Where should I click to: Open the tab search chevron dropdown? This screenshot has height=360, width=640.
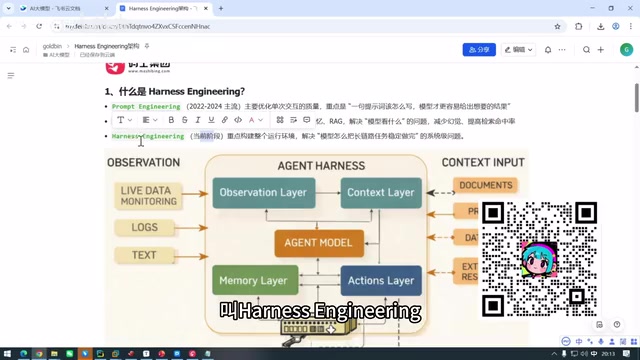tap(8, 8)
